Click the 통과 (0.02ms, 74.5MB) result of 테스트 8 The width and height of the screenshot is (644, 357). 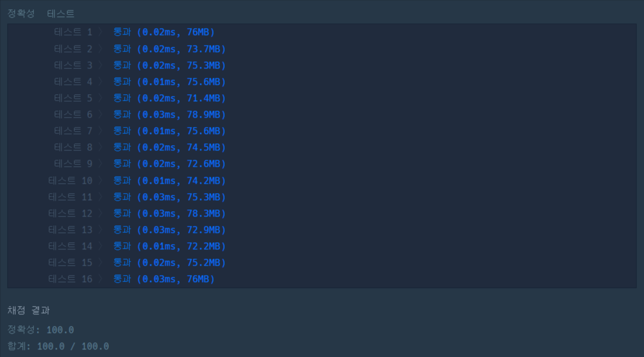click(x=169, y=147)
